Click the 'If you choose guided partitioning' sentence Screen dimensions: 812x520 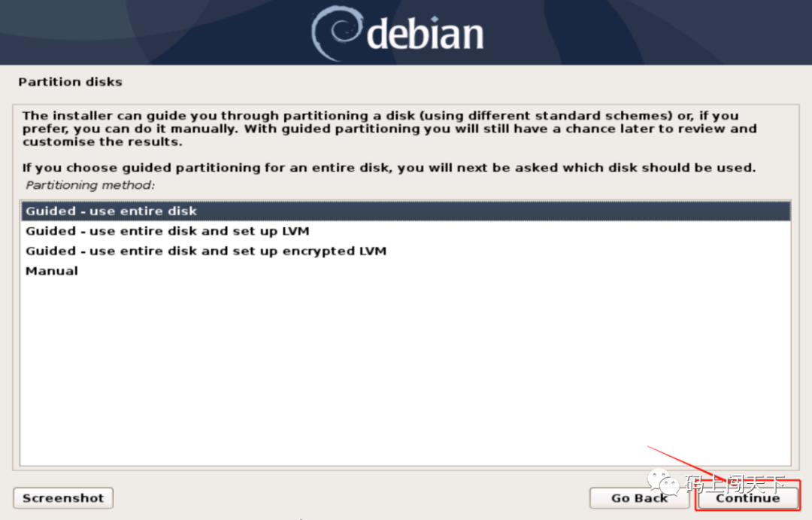tap(389, 168)
